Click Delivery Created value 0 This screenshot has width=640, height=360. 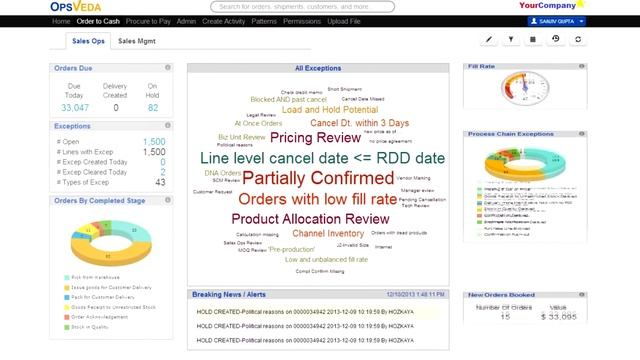[x=116, y=108]
